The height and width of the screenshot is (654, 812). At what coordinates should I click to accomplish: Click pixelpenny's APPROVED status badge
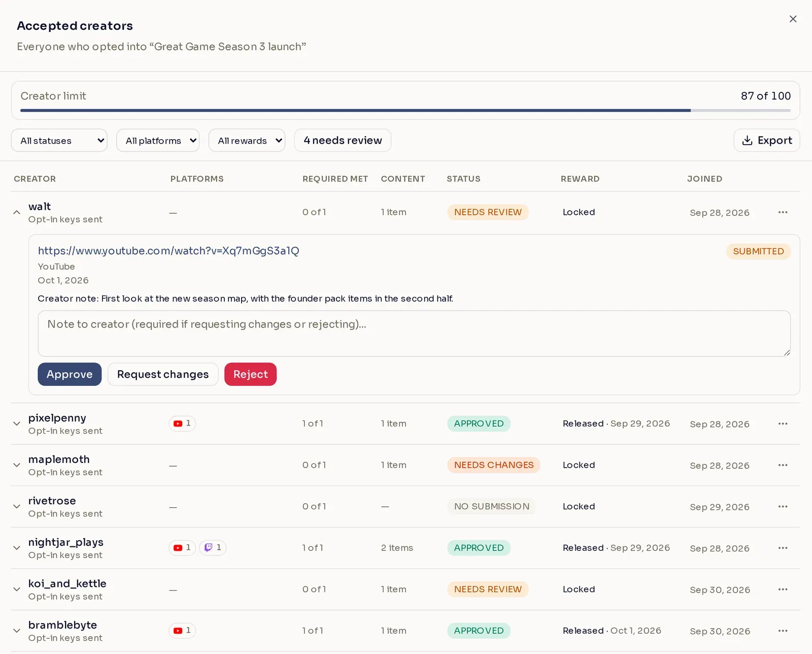(x=479, y=423)
